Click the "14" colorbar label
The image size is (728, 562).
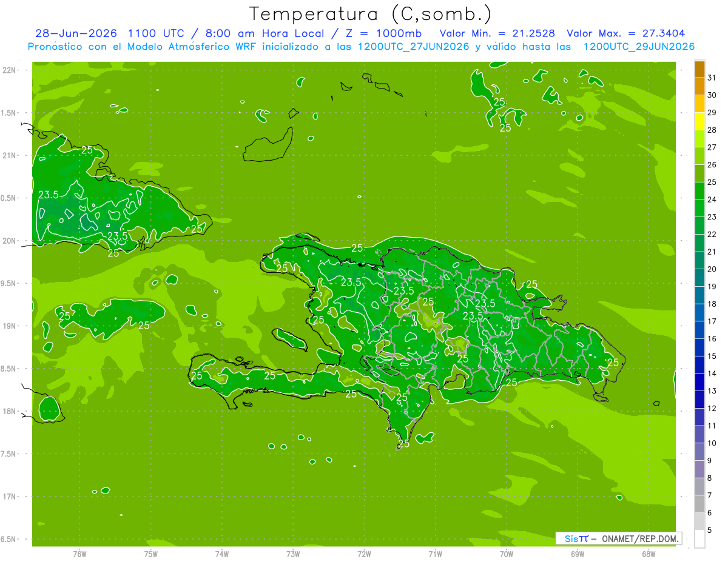pyautogui.click(x=712, y=373)
